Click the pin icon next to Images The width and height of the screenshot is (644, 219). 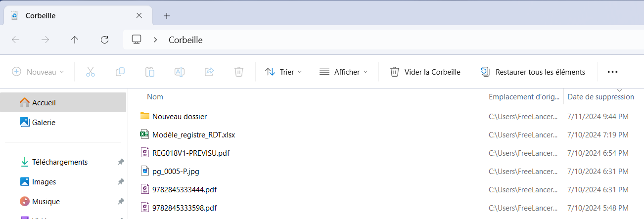[121, 182]
